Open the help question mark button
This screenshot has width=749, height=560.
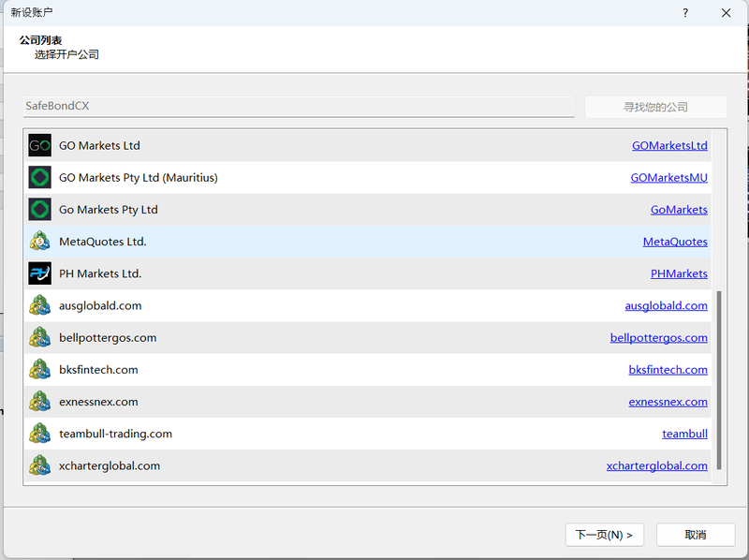685,13
